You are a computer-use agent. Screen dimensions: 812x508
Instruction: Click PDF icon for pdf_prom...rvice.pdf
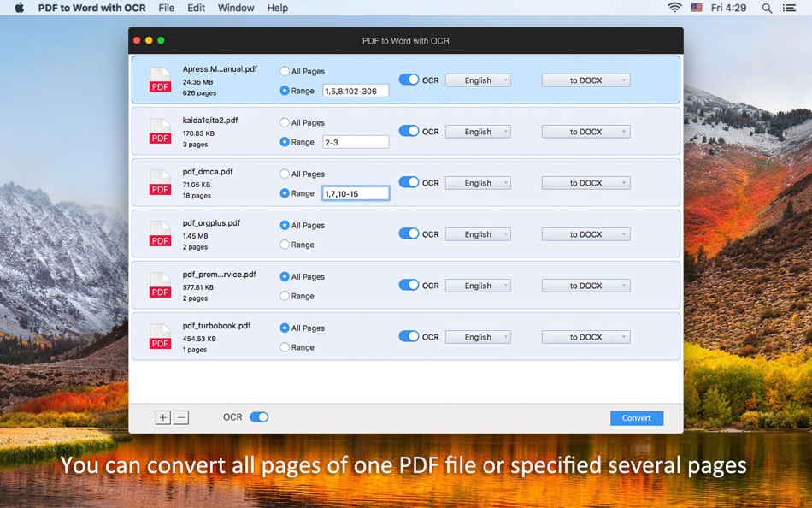160,286
